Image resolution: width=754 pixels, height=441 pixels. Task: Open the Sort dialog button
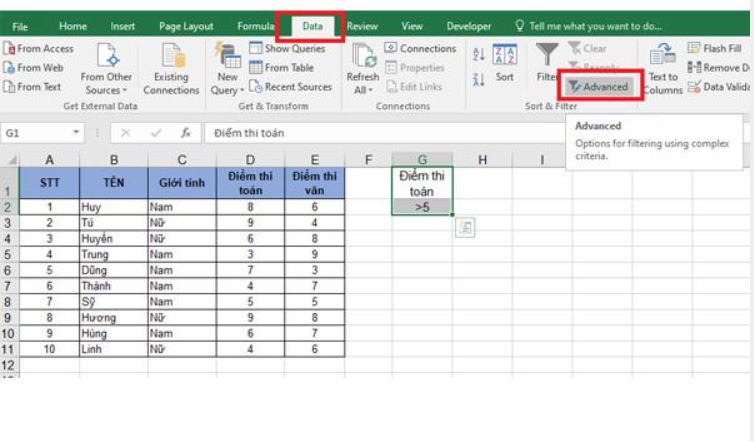click(x=504, y=63)
